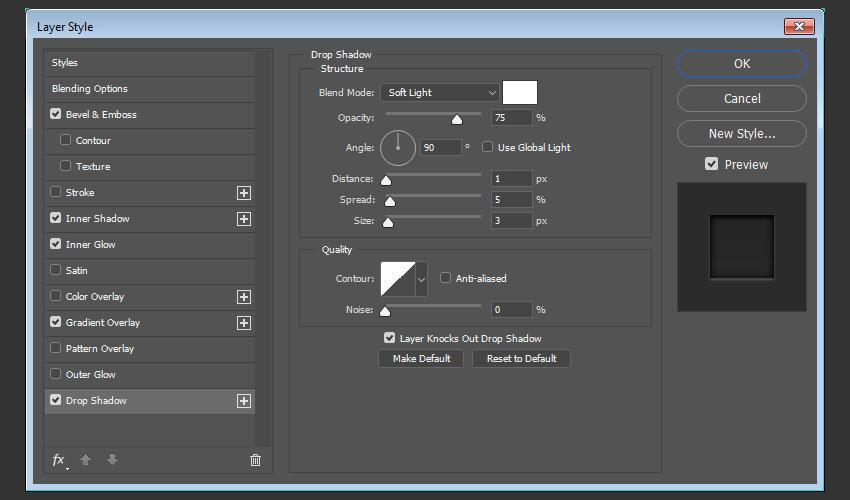Screen dimensions: 850x500
Task: Click the Opacity value field
Action: [x=512, y=118]
